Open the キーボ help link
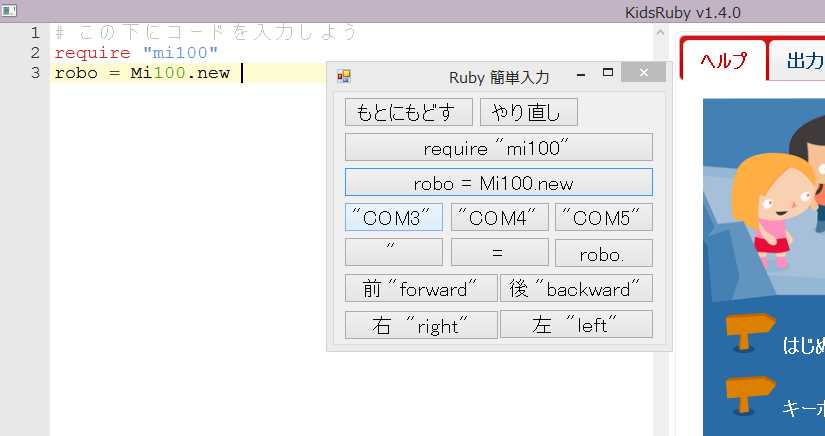 (x=803, y=408)
